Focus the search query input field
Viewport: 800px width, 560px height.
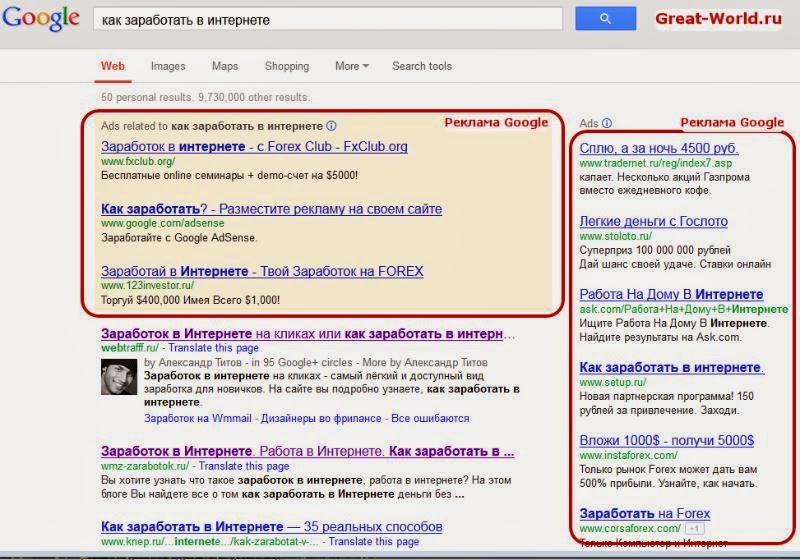click(328, 19)
